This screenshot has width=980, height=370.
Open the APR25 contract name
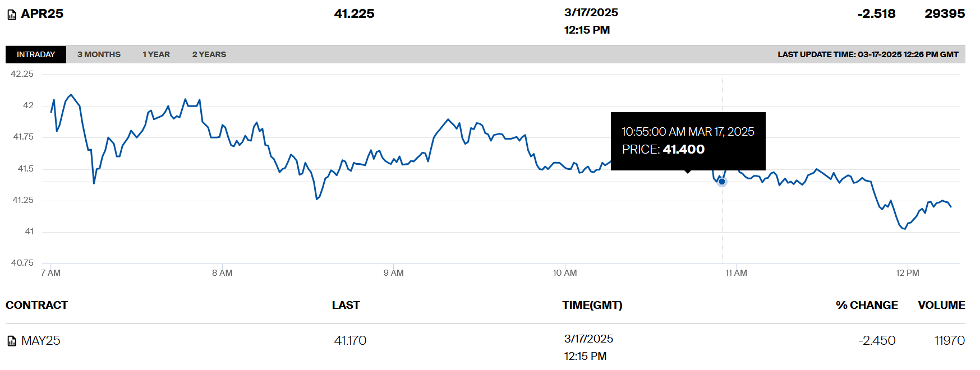tap(42, 14)
